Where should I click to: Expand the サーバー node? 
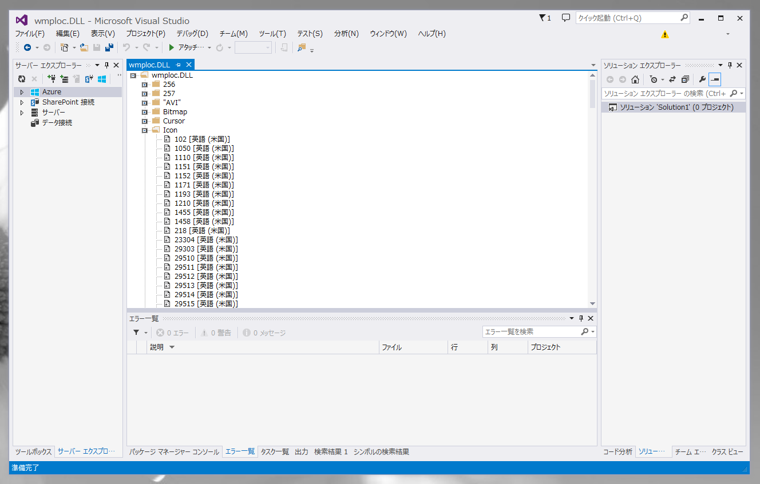(x=21, y=112)
